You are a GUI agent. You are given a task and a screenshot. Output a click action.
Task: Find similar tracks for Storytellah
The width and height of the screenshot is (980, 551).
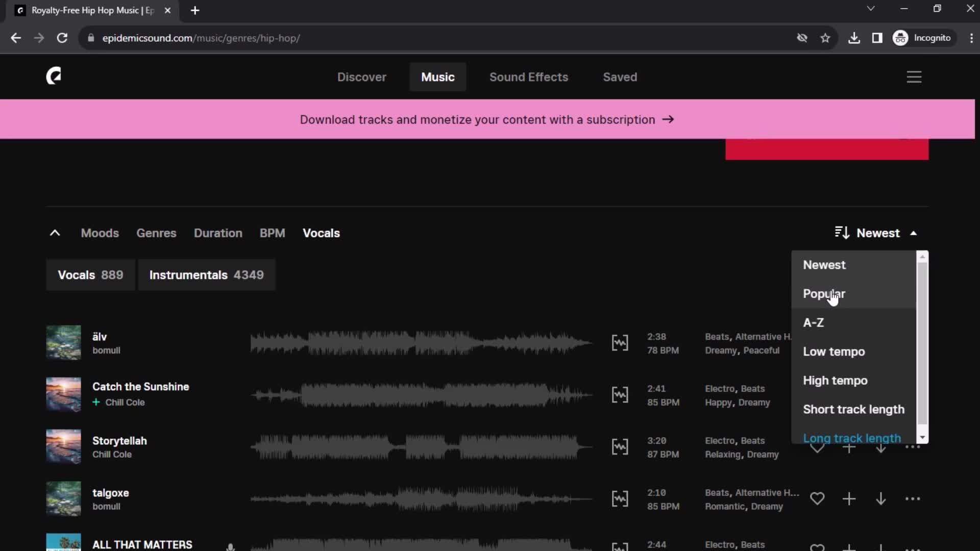coord(620,447)
